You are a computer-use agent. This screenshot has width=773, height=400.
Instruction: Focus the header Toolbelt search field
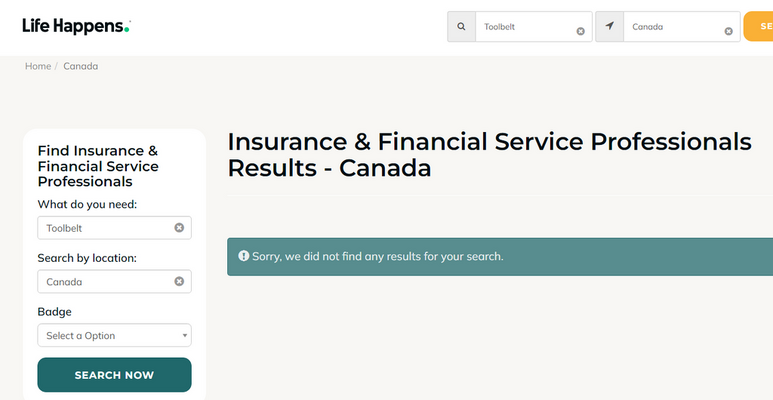(527, 27)
